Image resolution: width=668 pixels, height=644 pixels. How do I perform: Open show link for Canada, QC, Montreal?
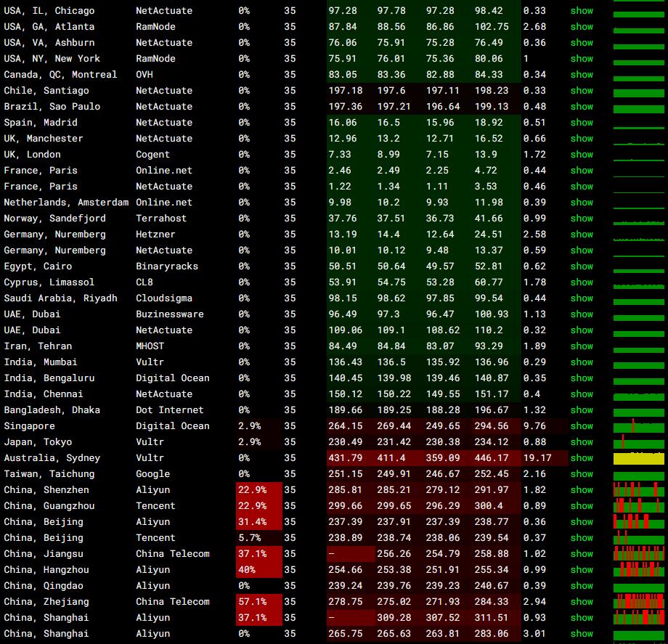click(x=582, y=75)
